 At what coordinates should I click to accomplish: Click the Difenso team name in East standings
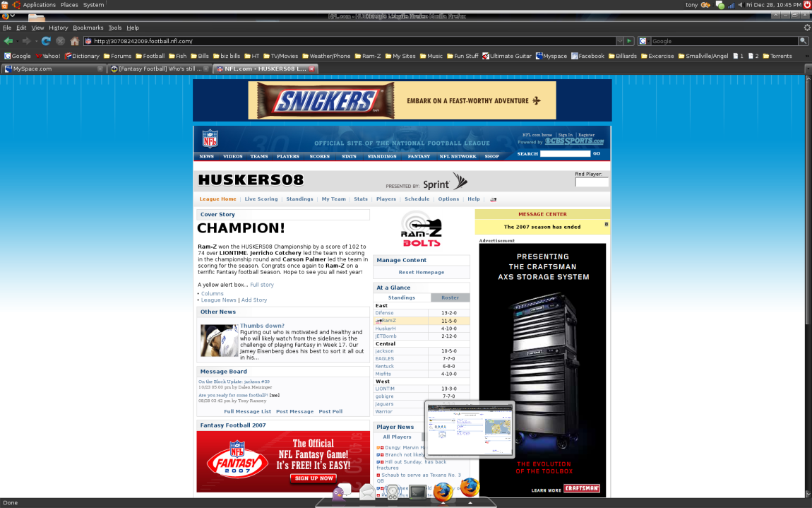point(385,313)
